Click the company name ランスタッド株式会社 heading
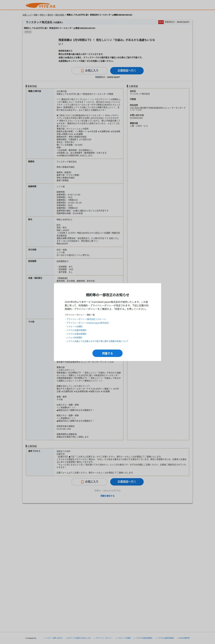Image resolution: width=215 pixels, height=644 pixels. 39,22
